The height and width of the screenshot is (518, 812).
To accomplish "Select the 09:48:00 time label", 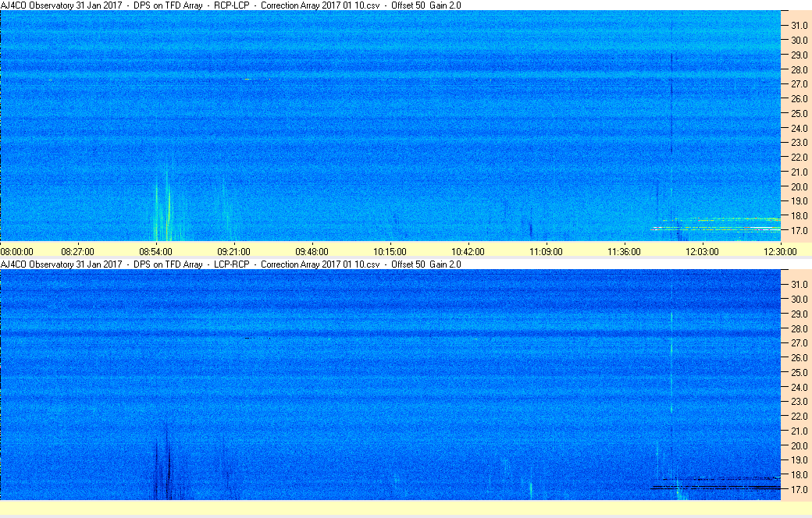I will pos(312,252).
